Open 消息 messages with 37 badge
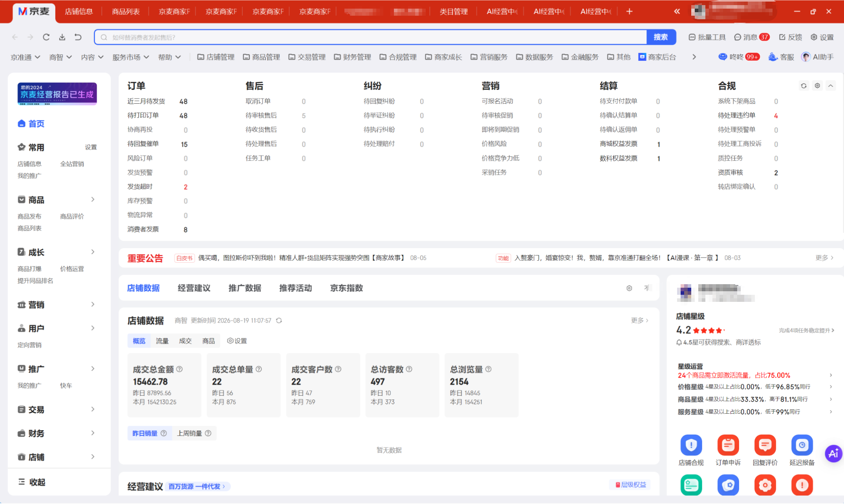This screenshot has width=844, height=504. [x=751, y=37]
